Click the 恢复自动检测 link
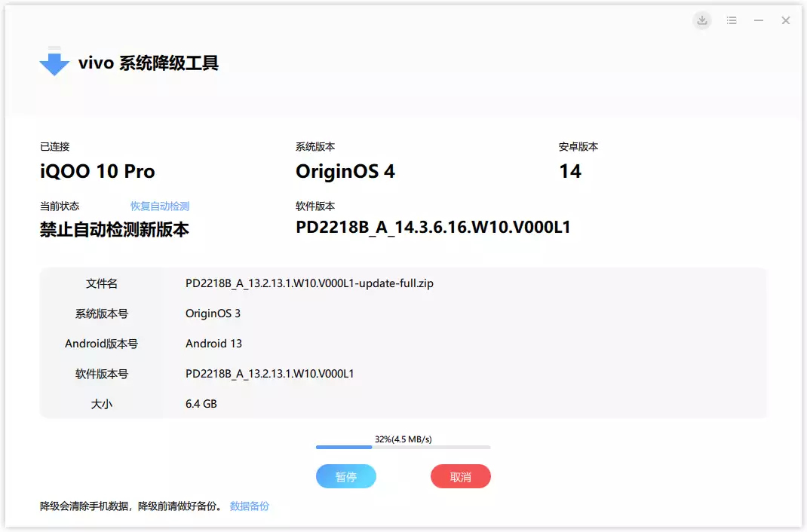Screen dimensions: 807x532 click(160, 206)
